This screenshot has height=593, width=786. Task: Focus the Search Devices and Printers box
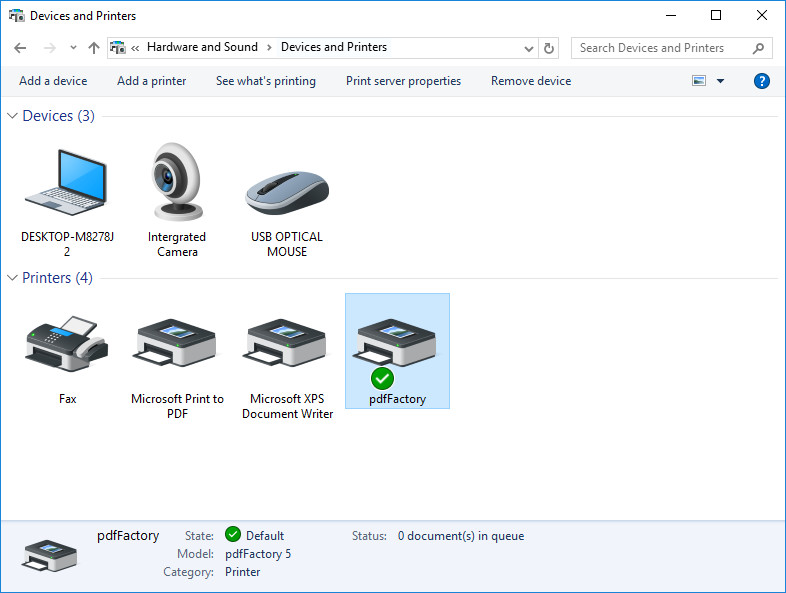[x=671, y=48]
